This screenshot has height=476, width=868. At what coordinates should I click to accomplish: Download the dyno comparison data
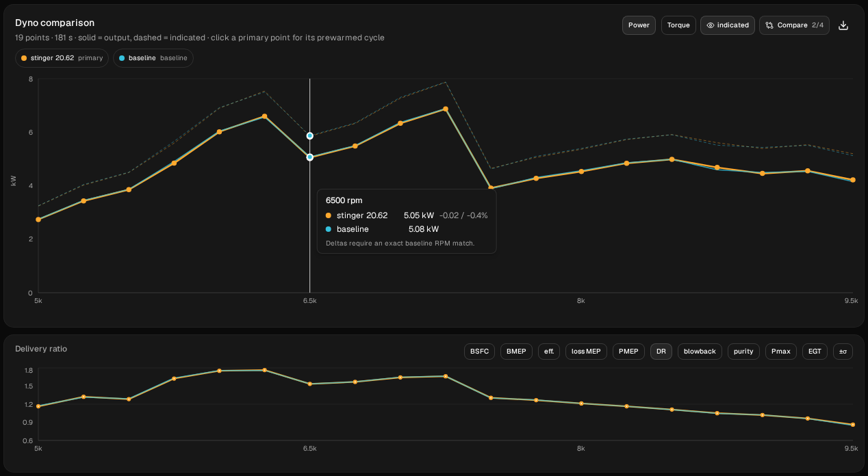[843, 25]
